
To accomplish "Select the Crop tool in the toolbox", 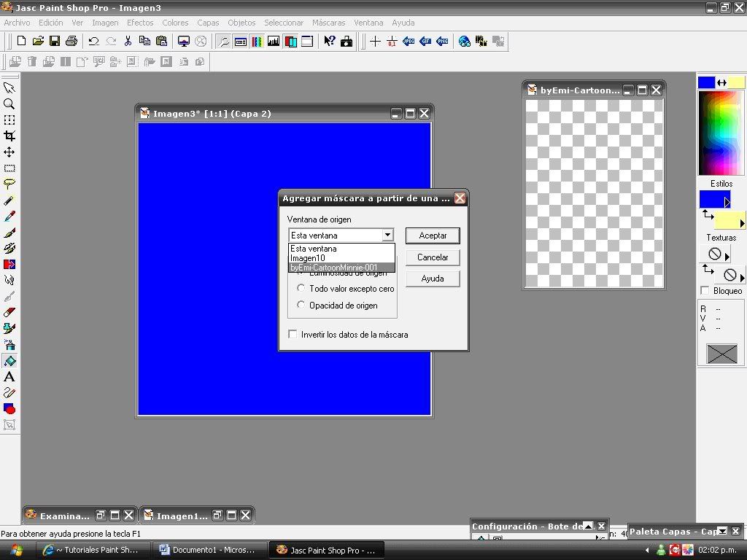I will 9,136.
